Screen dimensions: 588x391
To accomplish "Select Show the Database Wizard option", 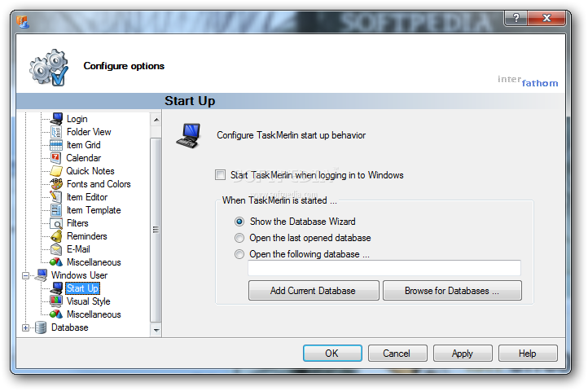I will point(239,222).
